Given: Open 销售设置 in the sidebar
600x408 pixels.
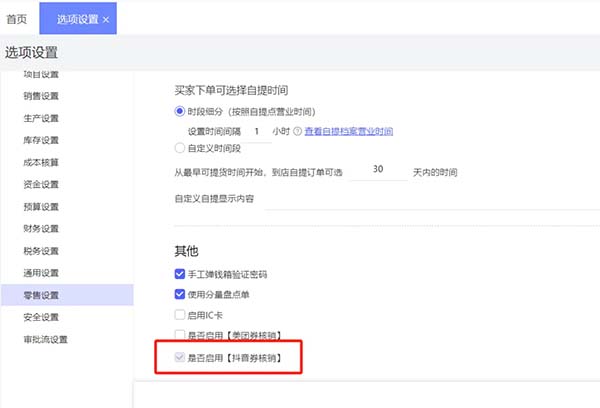Looking at the screenshot, I should tap(41, 96).
